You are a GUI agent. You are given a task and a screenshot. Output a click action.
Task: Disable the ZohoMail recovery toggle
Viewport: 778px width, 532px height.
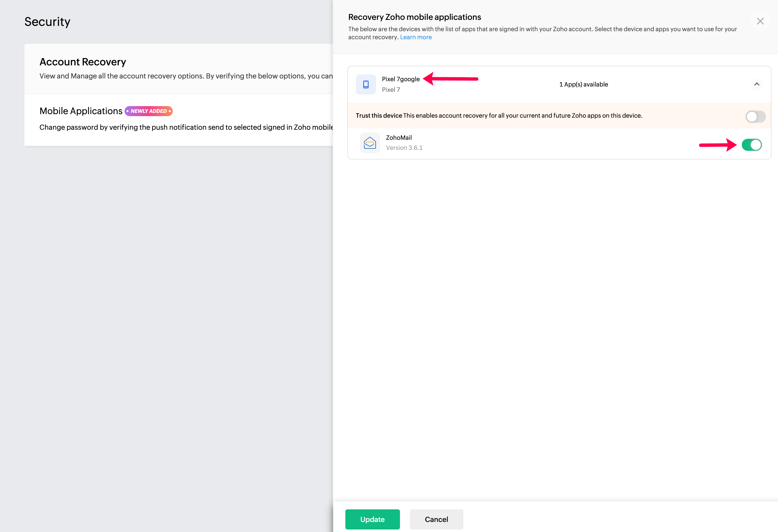[x=752, y=145]
